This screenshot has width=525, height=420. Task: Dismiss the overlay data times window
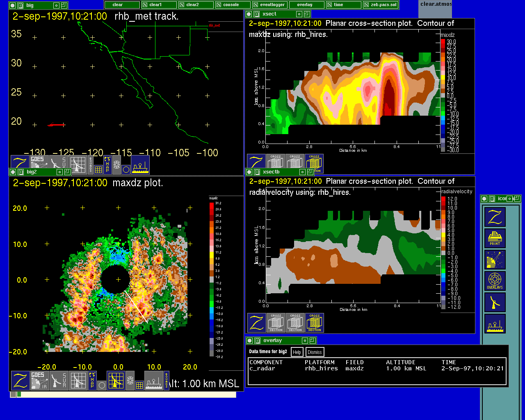tap(315, 352)
